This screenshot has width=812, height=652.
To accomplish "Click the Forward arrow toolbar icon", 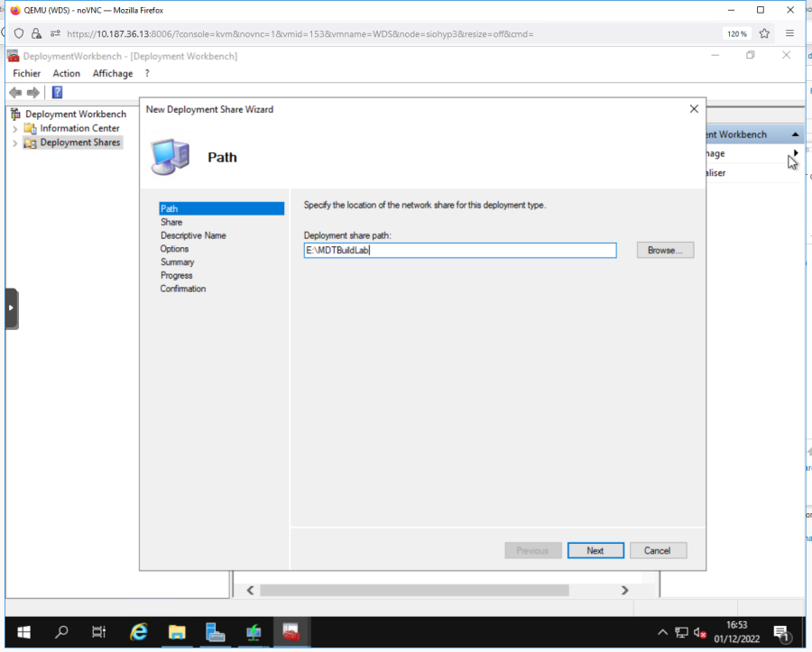I will [33, 93].
